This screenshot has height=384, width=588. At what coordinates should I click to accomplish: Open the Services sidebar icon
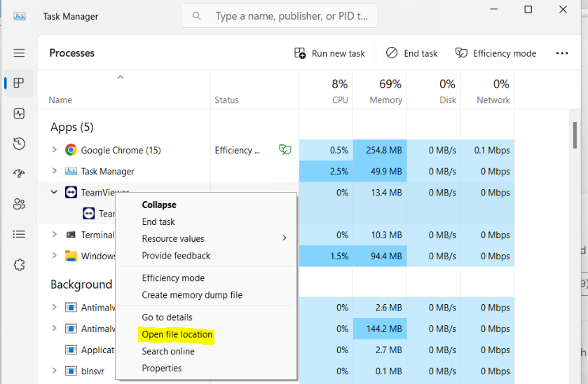(19, 265)
